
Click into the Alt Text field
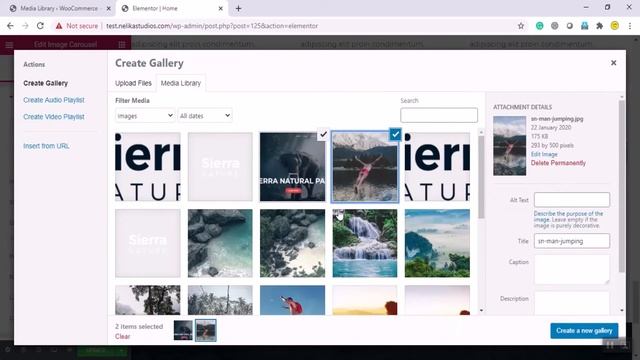click(571, 200)
